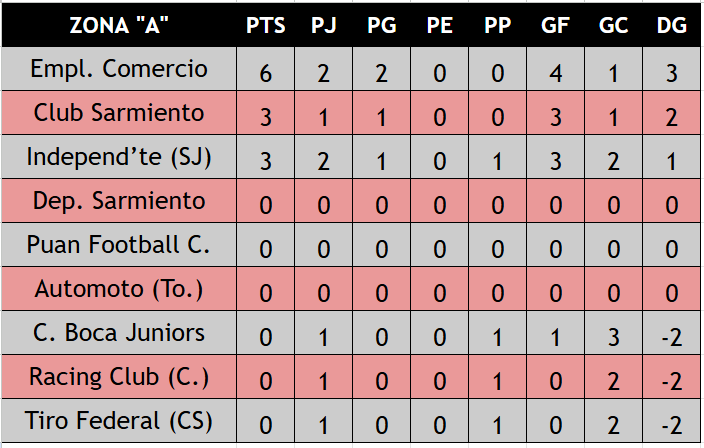Click the GF column header
Image resolution: width=704 pixels, height=448 pixels.
click(555, 26)
